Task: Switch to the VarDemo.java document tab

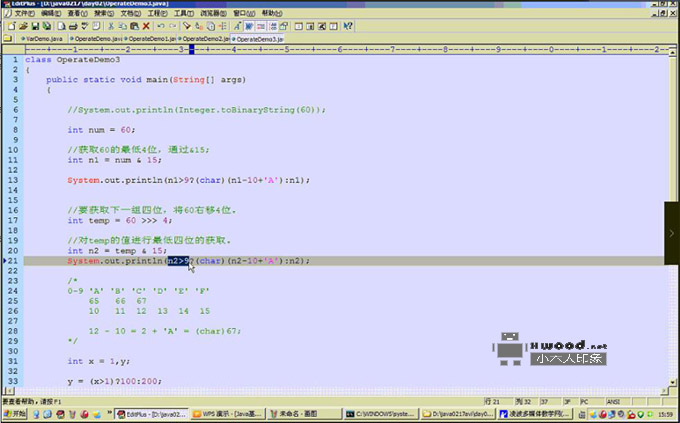Action: coord(42,39)
